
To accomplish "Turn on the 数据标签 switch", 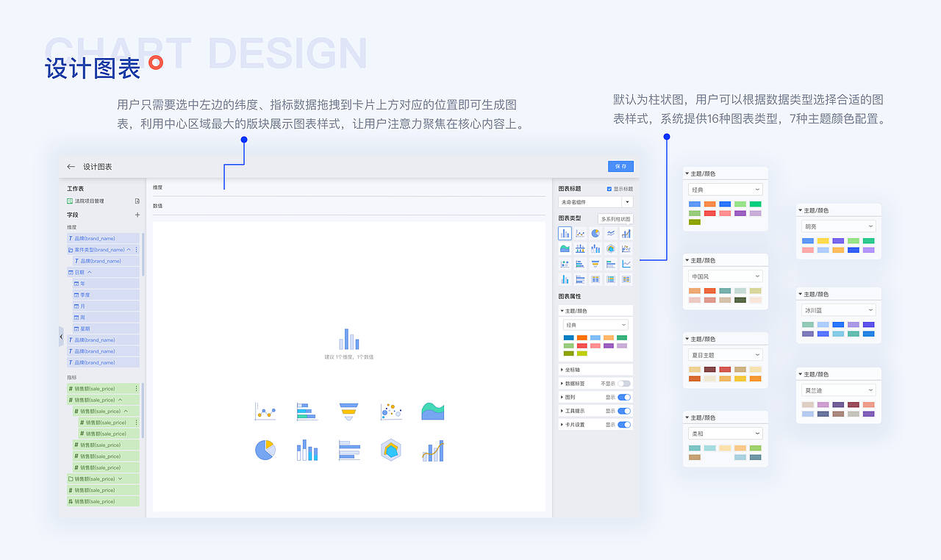I will [624, 384].
